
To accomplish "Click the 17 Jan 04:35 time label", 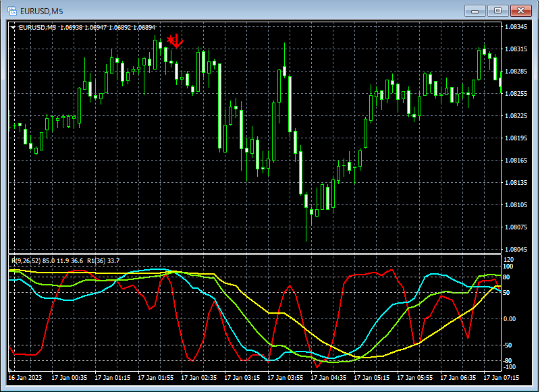I will pyautogui.click(x=329, y=378).
